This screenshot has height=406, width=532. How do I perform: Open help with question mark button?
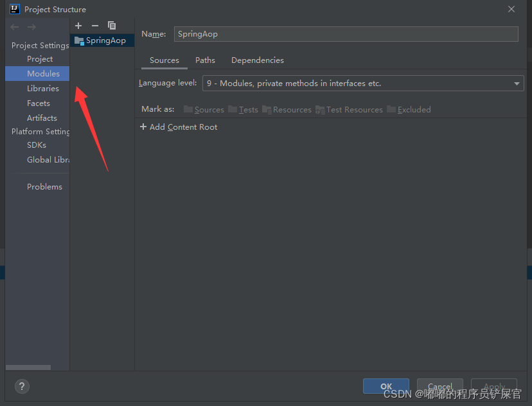pos(22,386)
